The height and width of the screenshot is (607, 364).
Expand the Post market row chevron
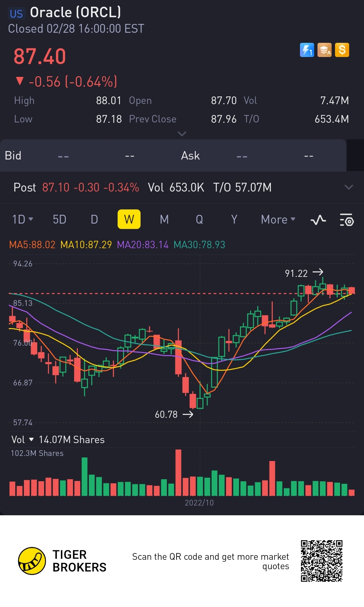(x=349, y=187)
